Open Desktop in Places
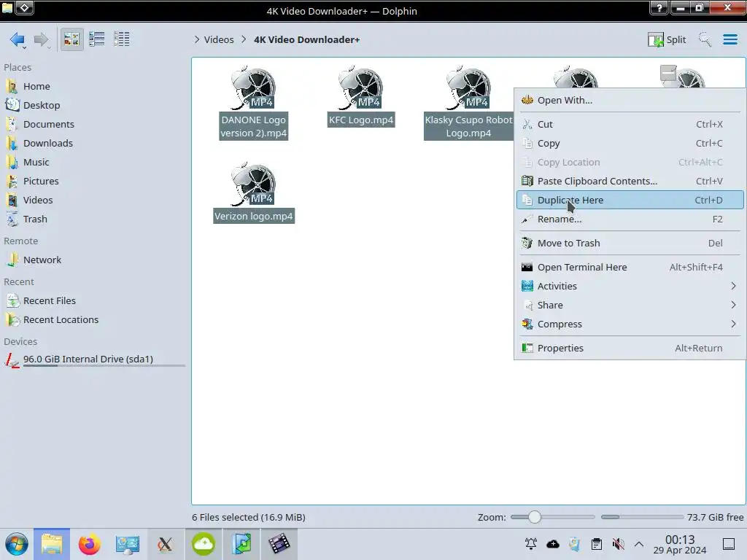747x560 pixels. coord(42,105)
